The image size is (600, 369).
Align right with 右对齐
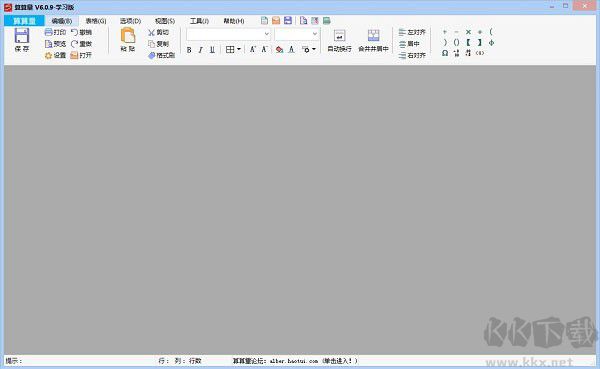click(412, 56)
